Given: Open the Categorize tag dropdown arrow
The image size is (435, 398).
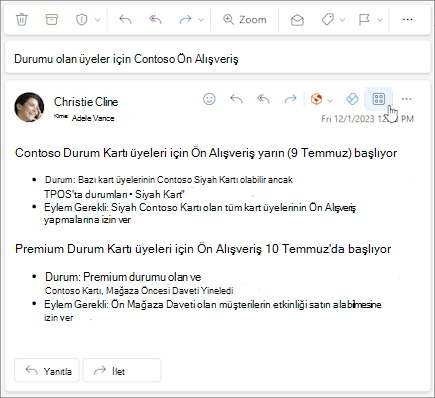Looking at the screenshot, I should click(342, 20).
